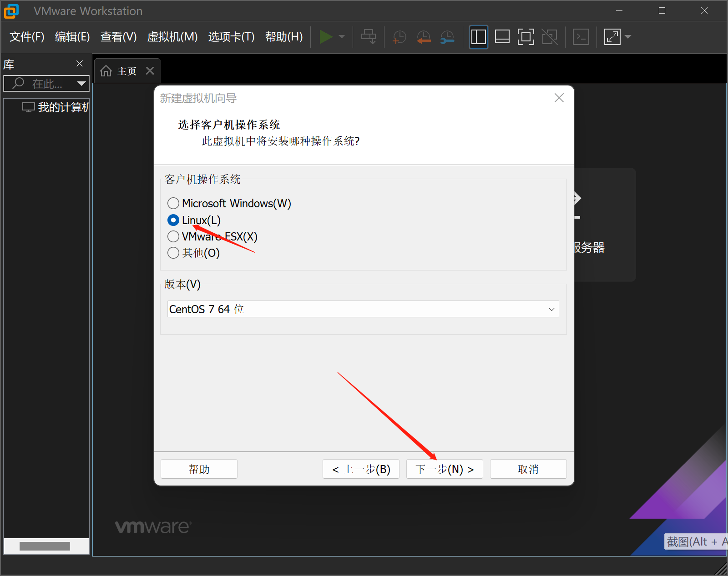Select VMware ESX(X) radio button
Image resolution: width=728 pixels, height=576 pixels.
pyautogui.click(x=173, y=236)
